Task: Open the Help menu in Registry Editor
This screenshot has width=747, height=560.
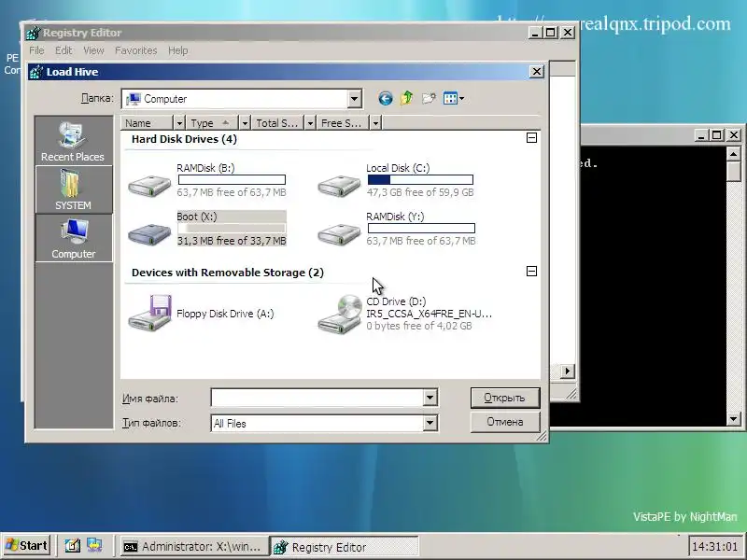Action: pos(177,50)
